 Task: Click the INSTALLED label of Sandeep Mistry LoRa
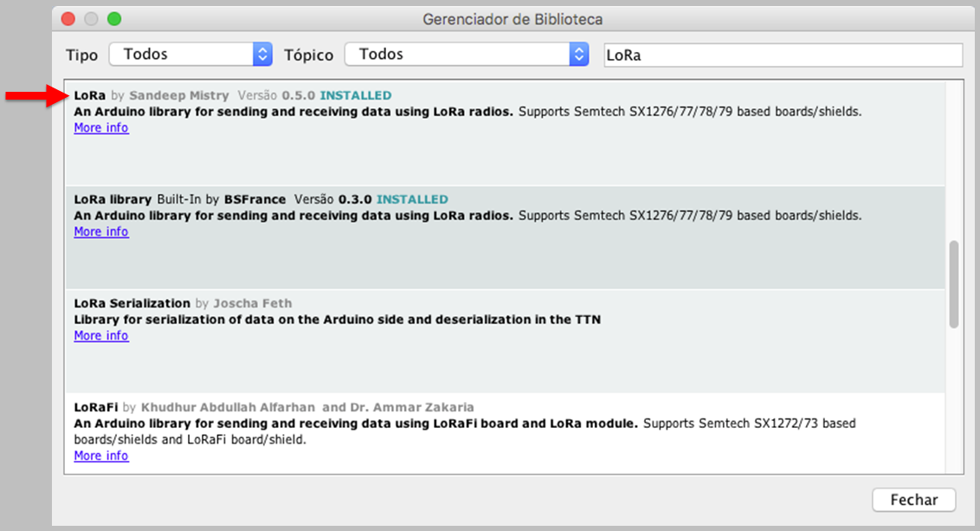click(356, 95)
